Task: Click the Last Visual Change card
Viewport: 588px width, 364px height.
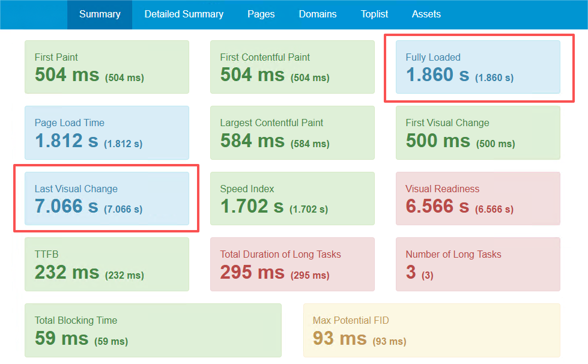Action: pos(107,198)
